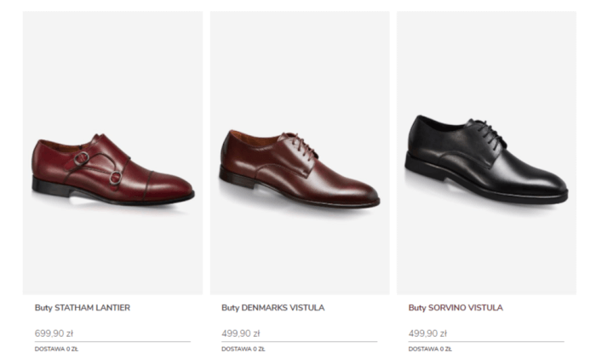This screenshot has height=364, width=596.
Task: Select the 699,90 zł price
Action: point(54,333)
